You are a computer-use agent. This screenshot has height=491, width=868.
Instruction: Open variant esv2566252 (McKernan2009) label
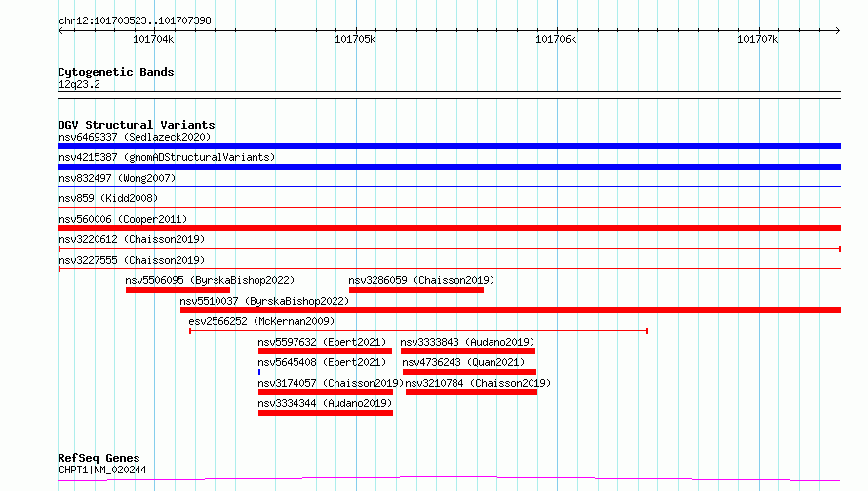click(x=261, y=321)
